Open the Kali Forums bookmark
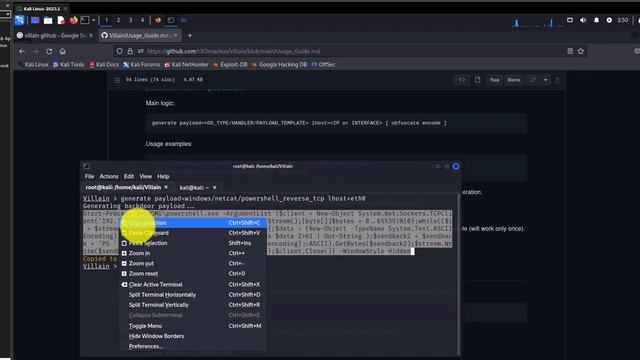640x360 pixels. pos(142,64)
